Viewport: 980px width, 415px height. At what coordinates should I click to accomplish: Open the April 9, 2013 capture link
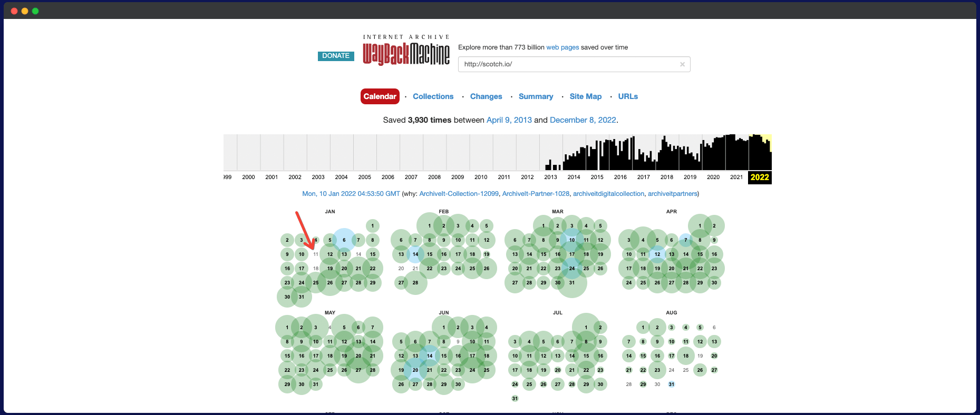(509, 120)
